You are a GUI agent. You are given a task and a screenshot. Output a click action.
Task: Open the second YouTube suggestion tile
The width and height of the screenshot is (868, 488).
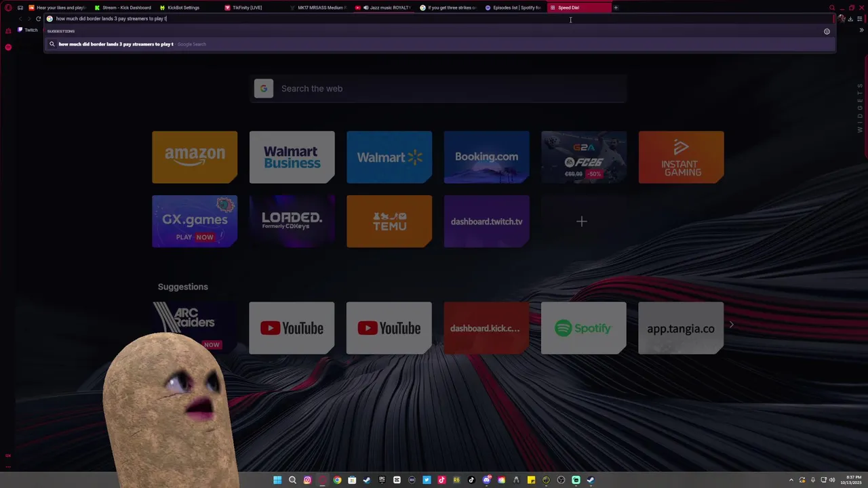(389, 328)
